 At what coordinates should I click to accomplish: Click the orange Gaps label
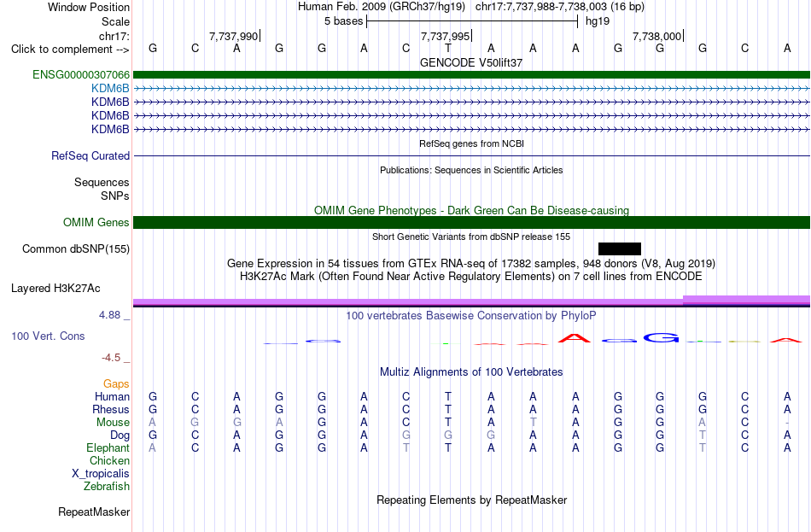(x=116, y=384)
